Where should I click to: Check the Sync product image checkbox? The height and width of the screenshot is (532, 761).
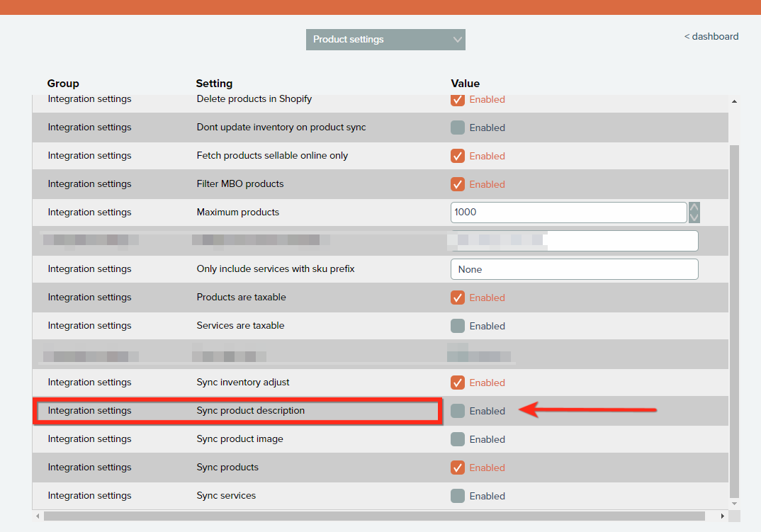pos(458,439)
